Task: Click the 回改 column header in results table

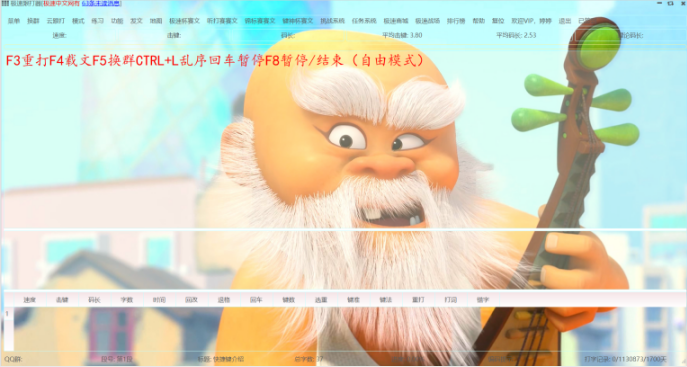Action: (191, 300)
